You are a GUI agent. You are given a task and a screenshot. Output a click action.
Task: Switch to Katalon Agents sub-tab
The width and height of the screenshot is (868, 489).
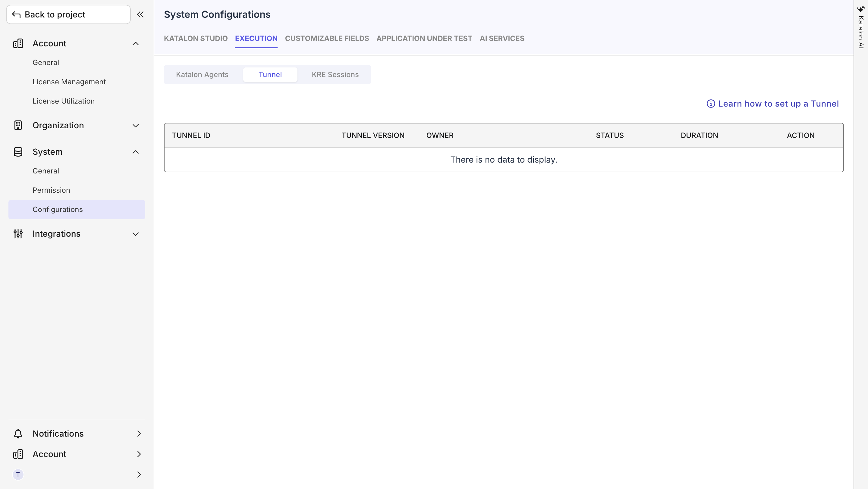(x=202, y=74)
